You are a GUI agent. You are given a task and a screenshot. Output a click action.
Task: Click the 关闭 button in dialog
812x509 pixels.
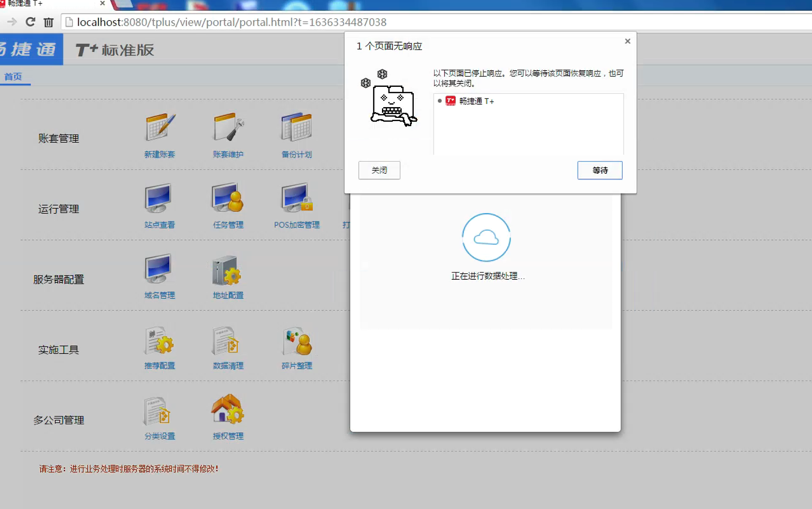click(379, 170)
